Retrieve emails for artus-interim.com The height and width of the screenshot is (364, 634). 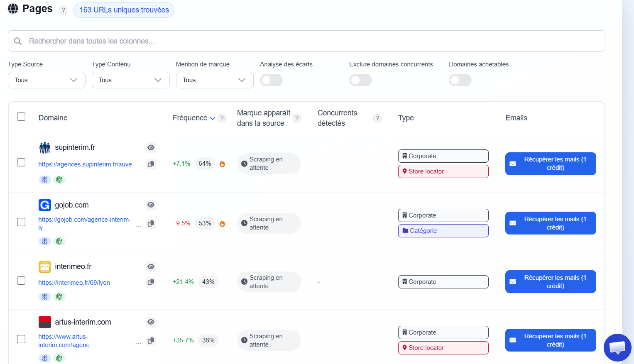pyautogui.click(x=551, y=340)
